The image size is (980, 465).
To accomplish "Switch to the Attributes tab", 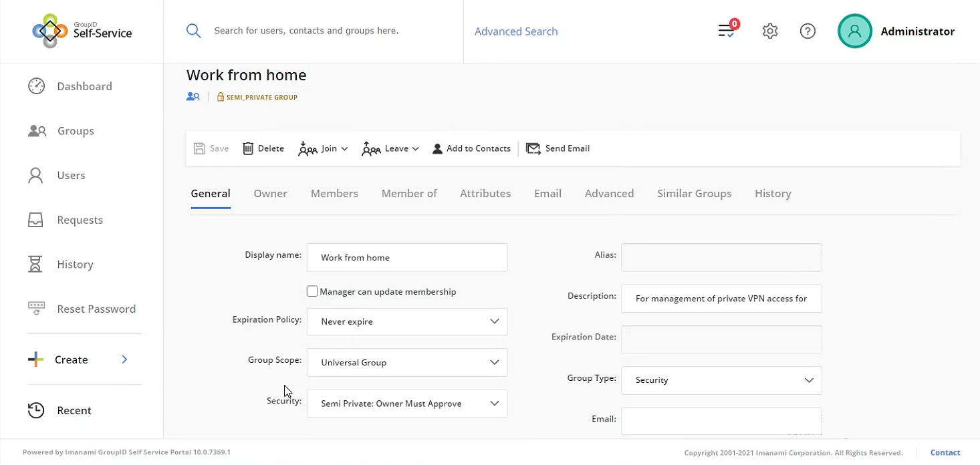I will coord(485,193).
